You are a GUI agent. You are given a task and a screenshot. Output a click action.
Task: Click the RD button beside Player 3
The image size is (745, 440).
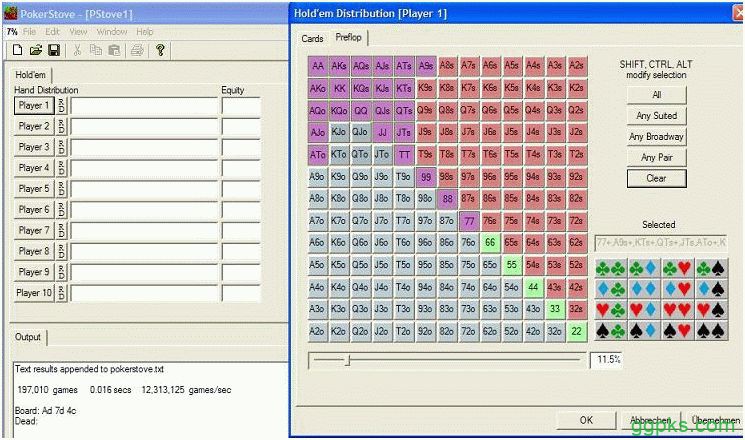(61, 147)
